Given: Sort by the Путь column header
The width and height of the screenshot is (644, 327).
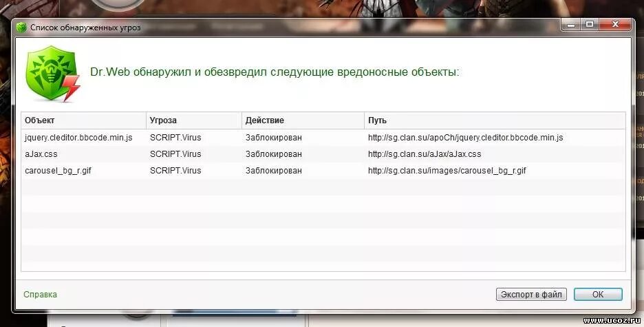Looking at the screenshot, I should (495, 120).
